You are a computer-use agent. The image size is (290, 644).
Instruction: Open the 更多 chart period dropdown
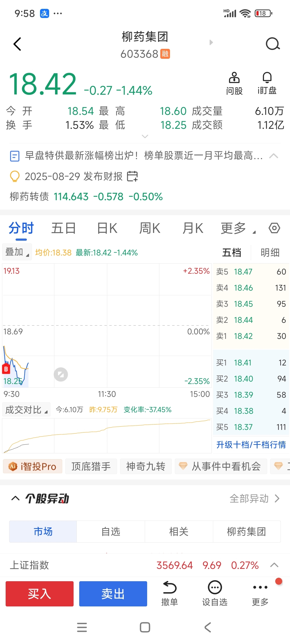tap(238, 228)
